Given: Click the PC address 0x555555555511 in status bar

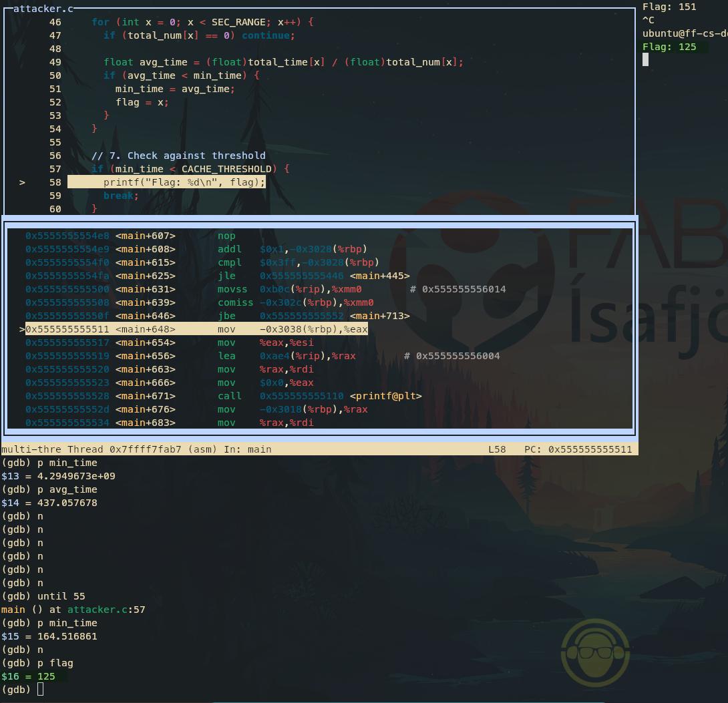Looking at the screenshot, I should tap(578, 449).
